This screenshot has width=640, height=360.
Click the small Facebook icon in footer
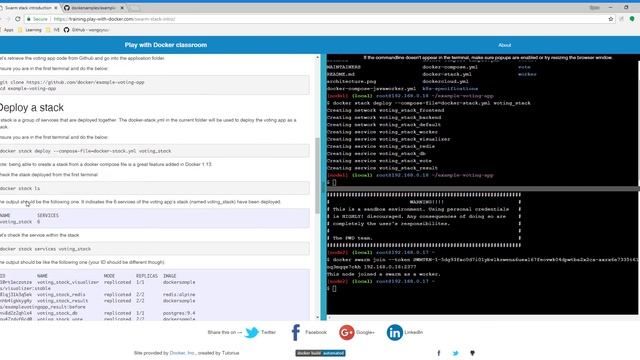point(439,353)
